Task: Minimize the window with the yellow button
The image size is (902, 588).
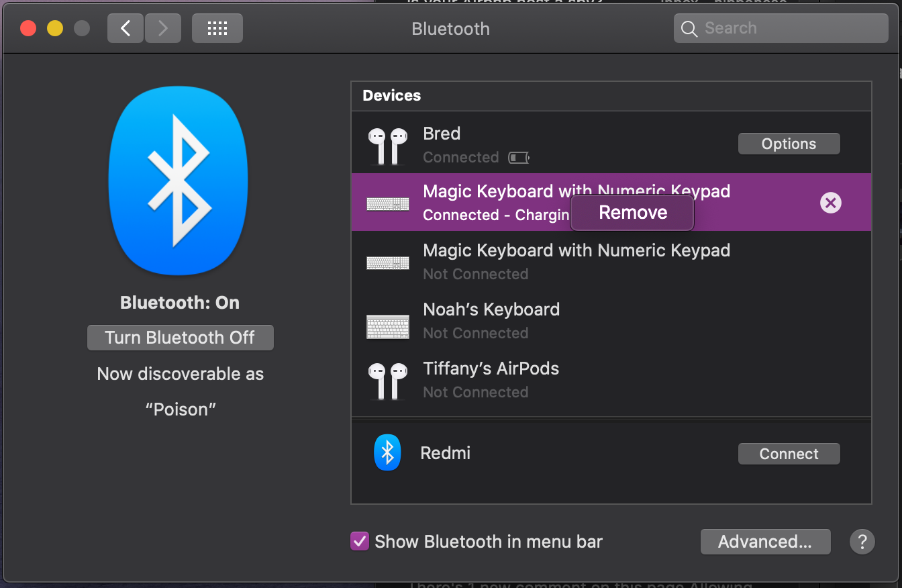Action: point(55,28)
